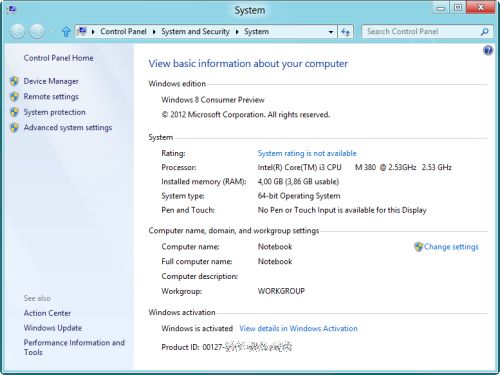
Task: Click the System window title icon
Action: click(x=12, y=9)
